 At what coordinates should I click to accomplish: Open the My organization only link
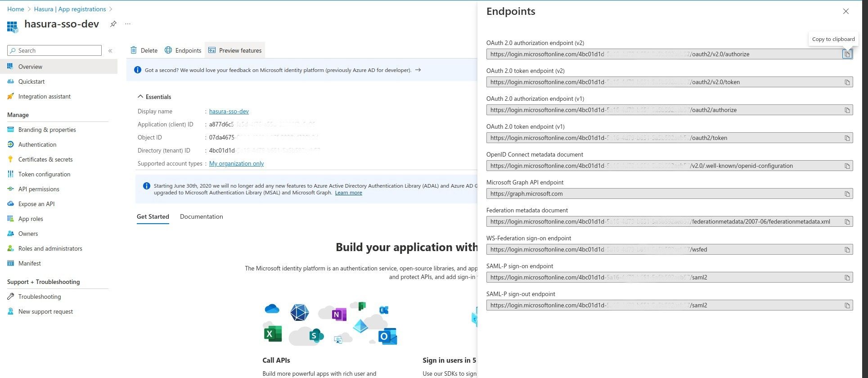[236, 163]
